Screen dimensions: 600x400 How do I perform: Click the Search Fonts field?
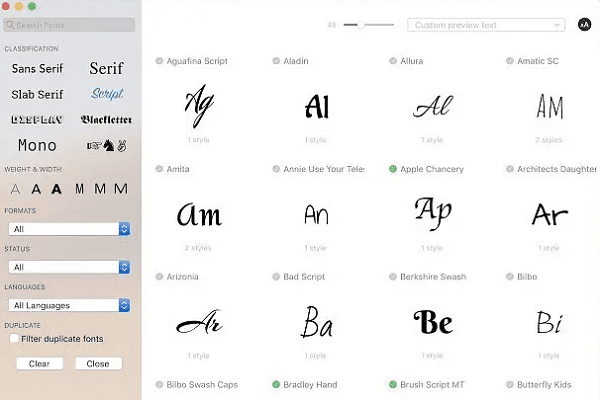(70, 24)
